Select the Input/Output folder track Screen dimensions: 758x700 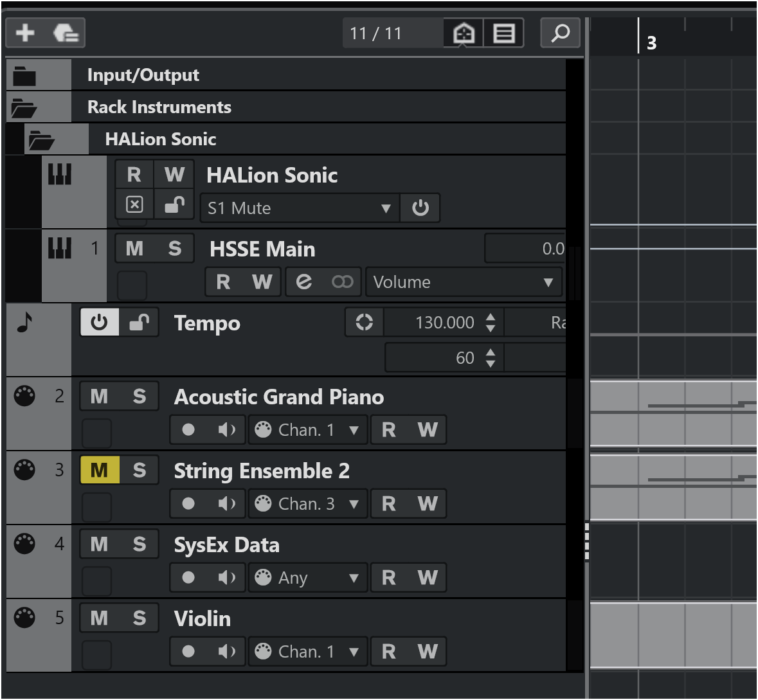143,75
